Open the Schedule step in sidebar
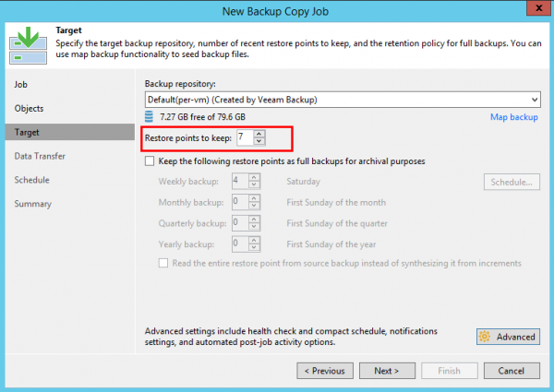 pos(32,180)
